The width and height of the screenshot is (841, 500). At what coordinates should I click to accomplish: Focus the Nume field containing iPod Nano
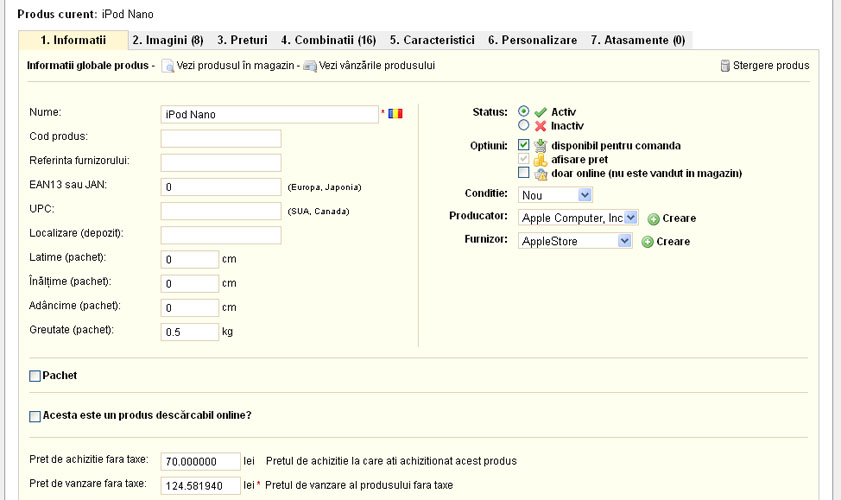[x=270, y=114]
